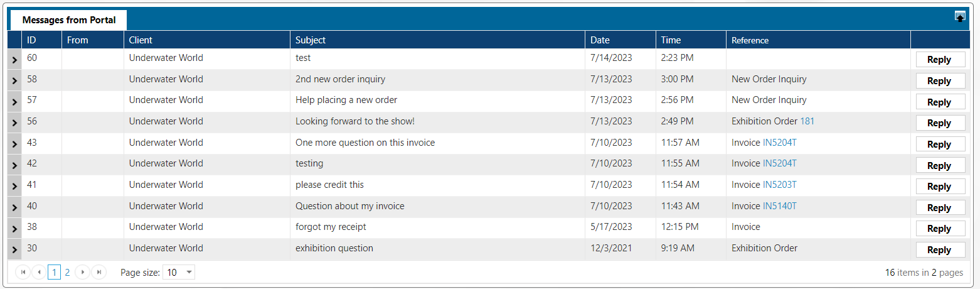Open invoice IN5140T link
The width and height of the screenshot is (980, 289).
tap(779, 206)
